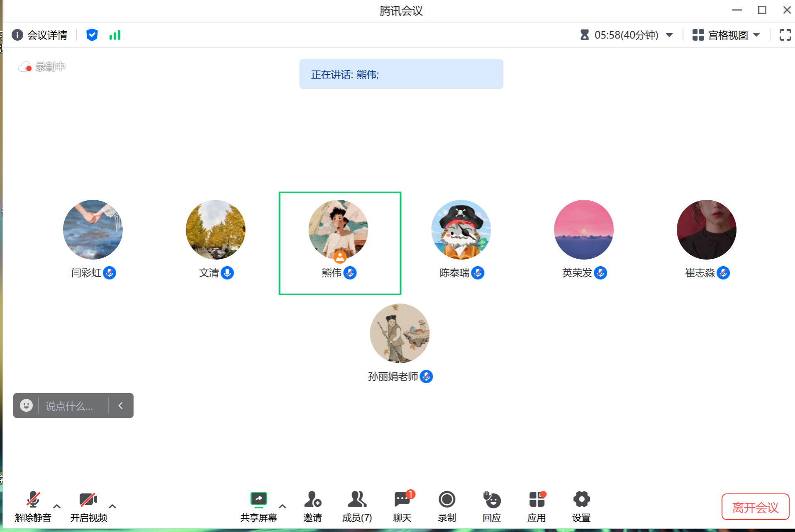795x532 pixels.
Task: Open the chat with unread badge
Action: (x=402, y=506)
